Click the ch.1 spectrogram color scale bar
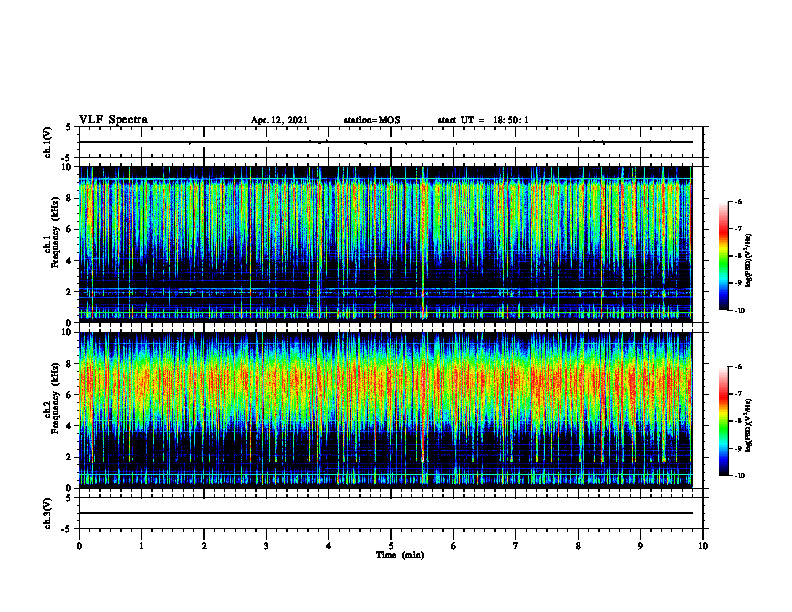 click(x=723, y=256)
